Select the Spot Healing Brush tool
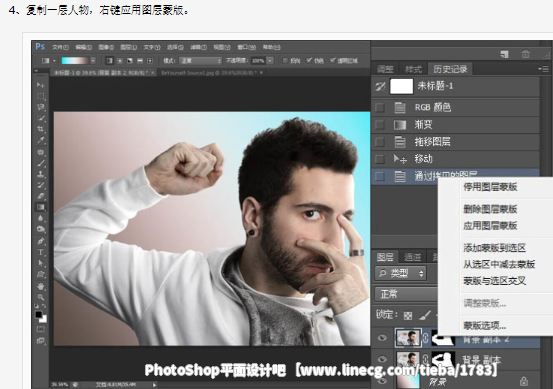The image size is (553, 389). click(41, 152)
